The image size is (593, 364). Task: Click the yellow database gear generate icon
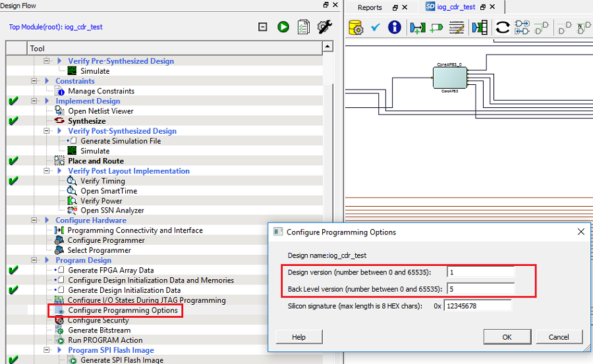355,27
